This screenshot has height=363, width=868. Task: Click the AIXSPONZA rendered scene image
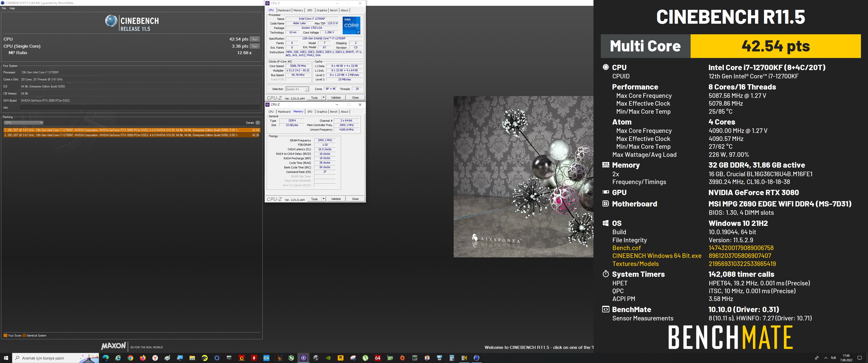click(523, 176)
